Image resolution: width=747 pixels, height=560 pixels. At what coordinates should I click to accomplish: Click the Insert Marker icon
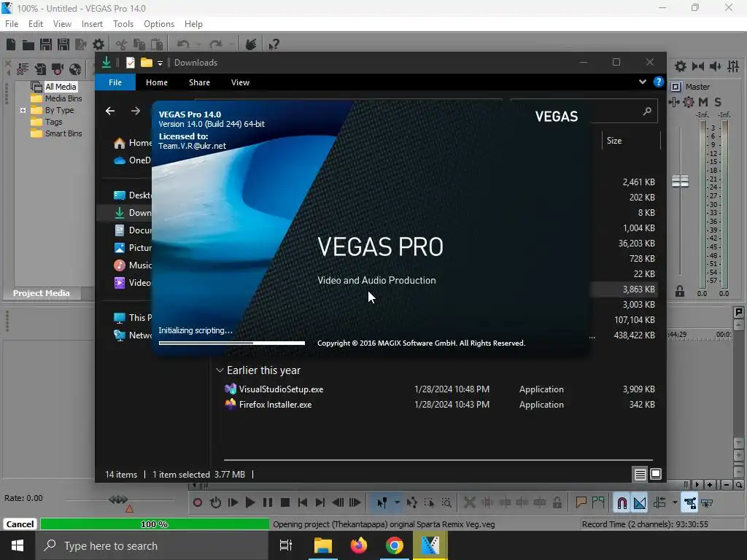click(x=581, y=502)
